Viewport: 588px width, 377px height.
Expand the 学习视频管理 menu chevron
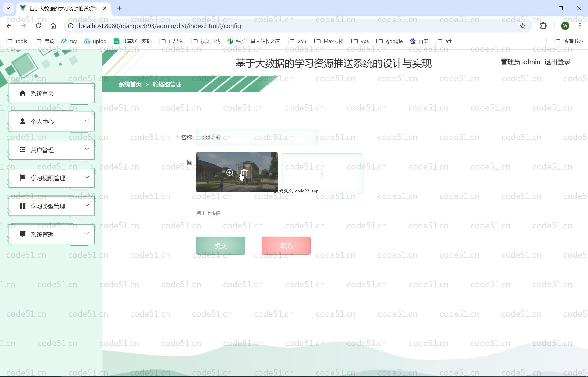(87, 177)
